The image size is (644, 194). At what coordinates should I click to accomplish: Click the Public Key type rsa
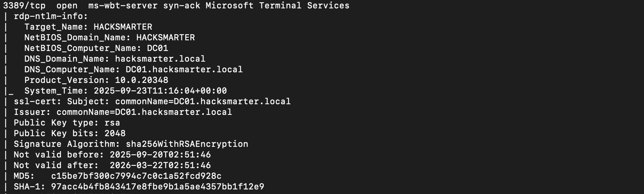(x=112, y=123)
